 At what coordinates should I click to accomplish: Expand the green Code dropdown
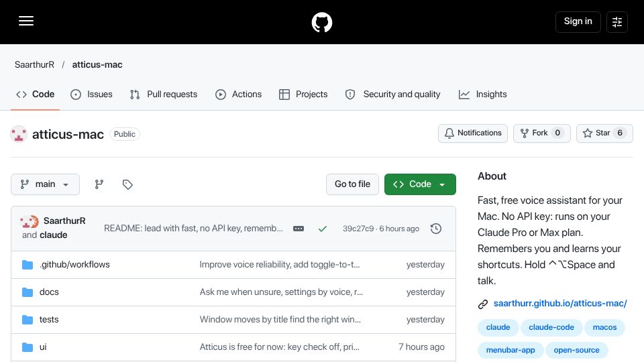point(420,184)
